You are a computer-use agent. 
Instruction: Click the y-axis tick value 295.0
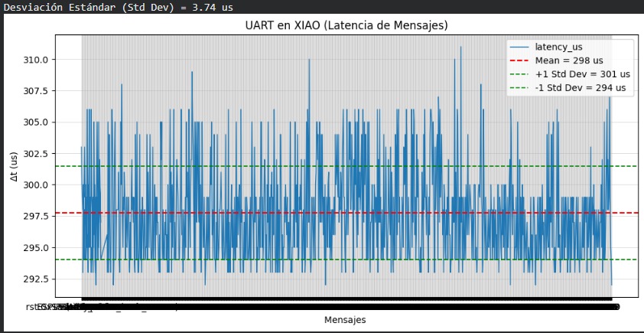pyautogui.click(x=35, y=248)
